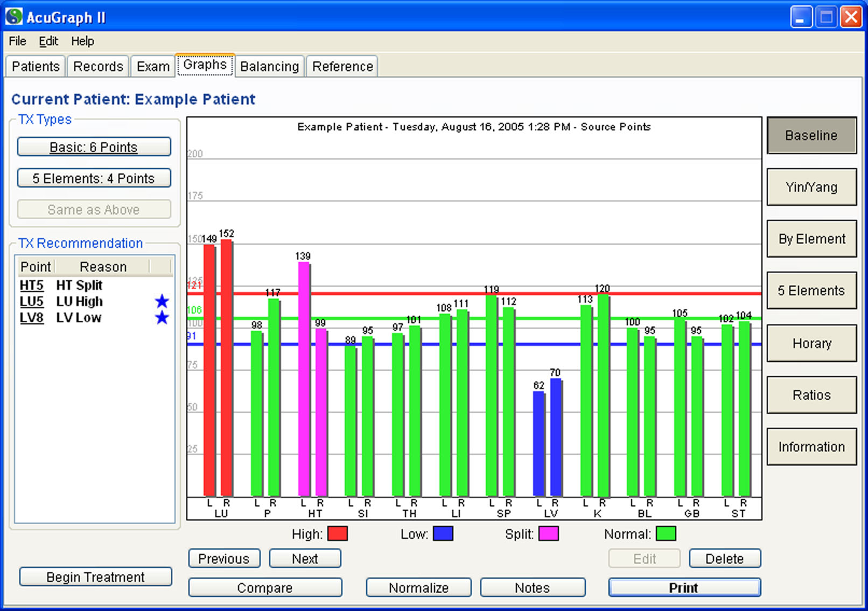Open the Balancing tab
868x611 pixels.
pyautogui.click(x=269, y=66)
